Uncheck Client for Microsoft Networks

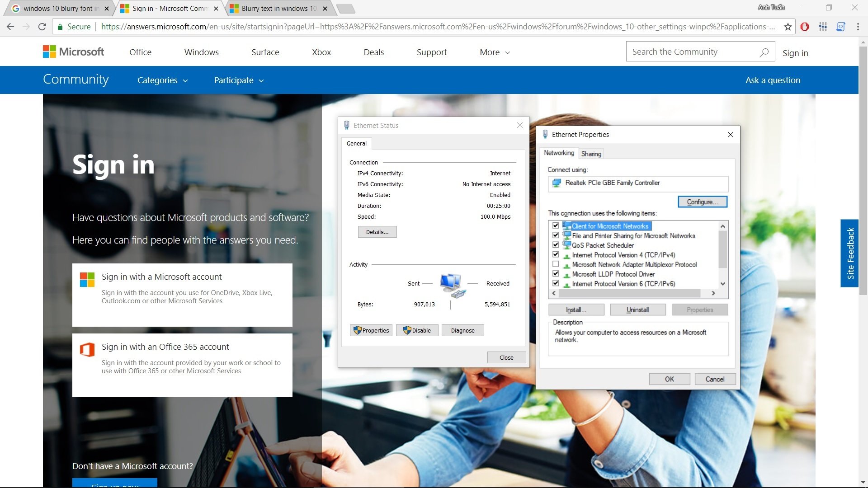click(x=556, y=225)
